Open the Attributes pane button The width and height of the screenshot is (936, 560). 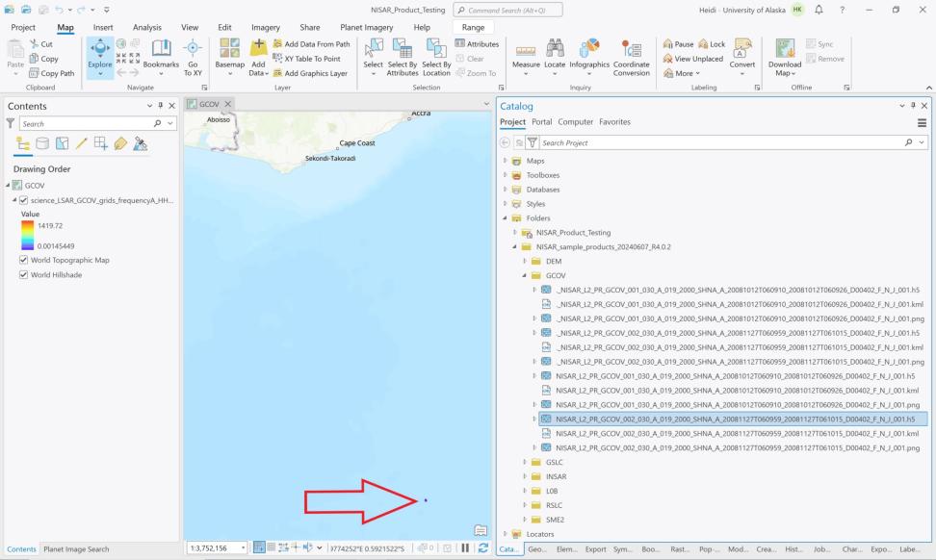click(477, 44)
